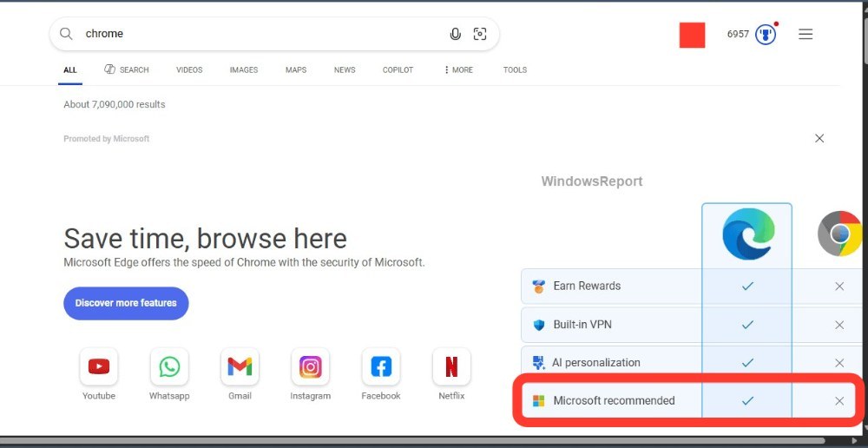Click the Copilot search icon beside SEARCH
Screen dimensions: 868x448
(x=109, y=69)
